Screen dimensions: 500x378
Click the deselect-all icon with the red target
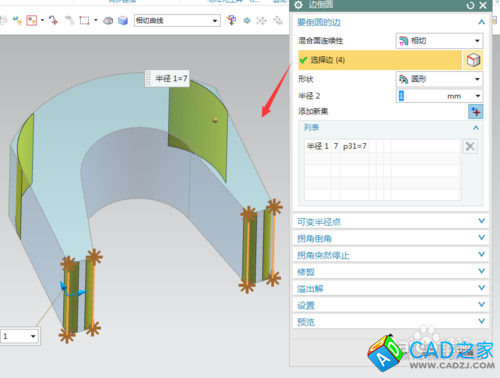pyautogui.click(x=53, y=21)
